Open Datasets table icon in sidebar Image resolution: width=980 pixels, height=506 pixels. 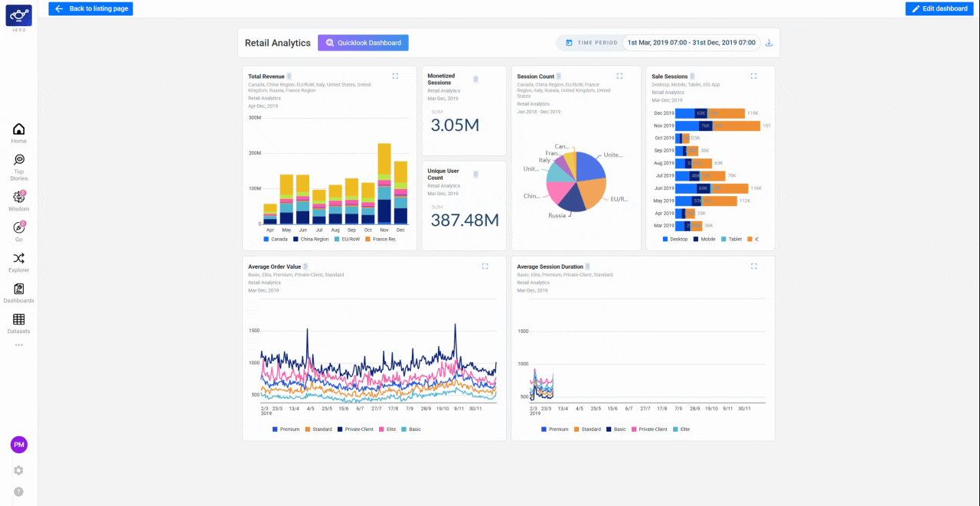[18, 319]
